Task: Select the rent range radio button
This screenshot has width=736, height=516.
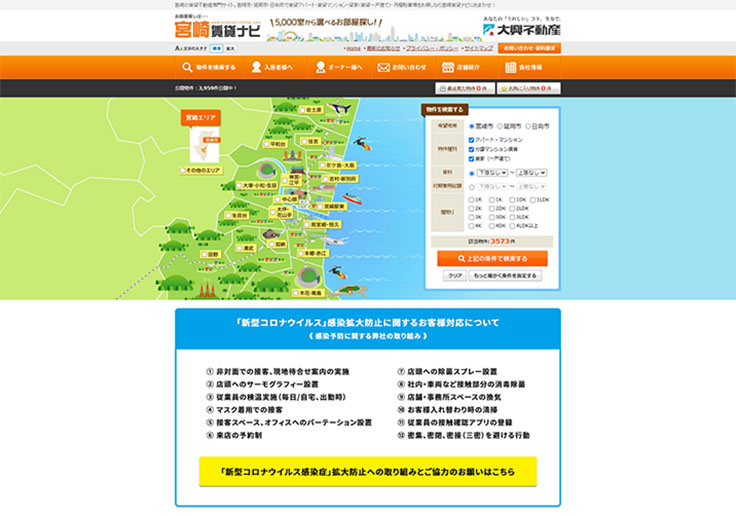Action: 472,173
